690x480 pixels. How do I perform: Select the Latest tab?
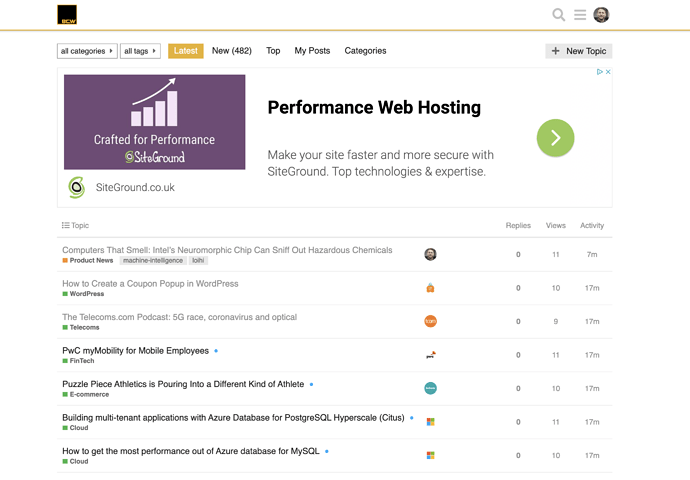tap(186, 51)
